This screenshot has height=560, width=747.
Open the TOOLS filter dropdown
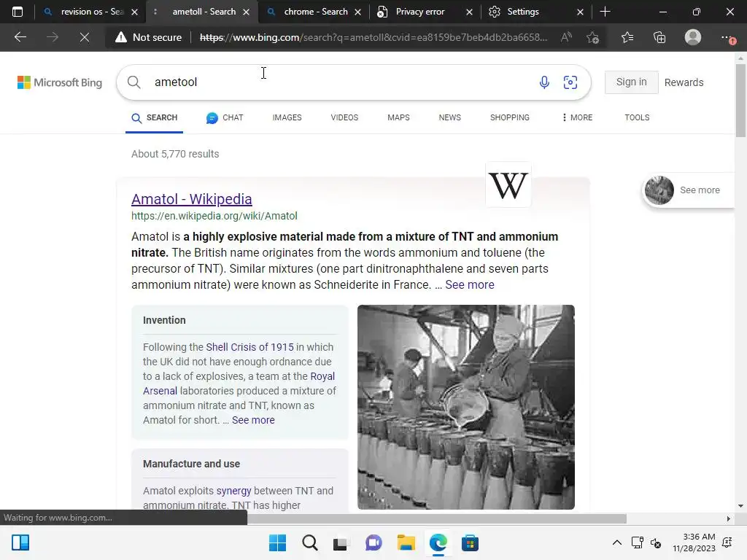tap(637, 117)
